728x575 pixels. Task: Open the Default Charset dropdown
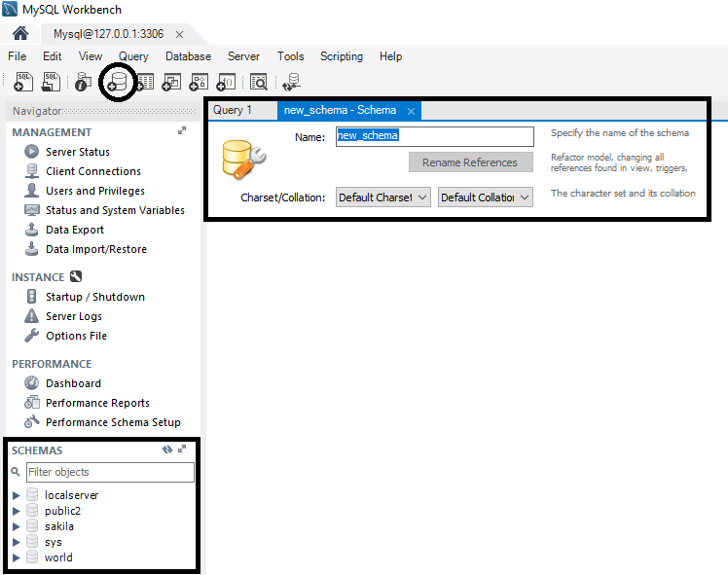[382, 198]
